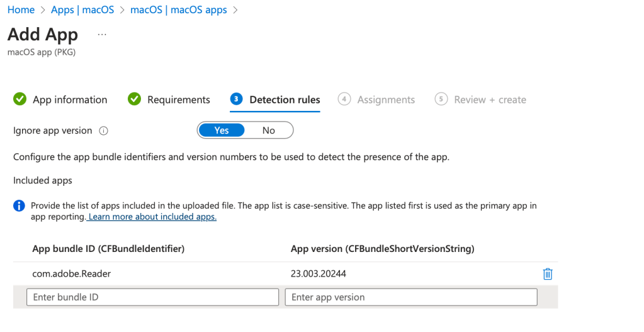Screen dimensions: 644x332
Task: Open the ellipsis menu beside Add App
Action: [x=102, y=34]
